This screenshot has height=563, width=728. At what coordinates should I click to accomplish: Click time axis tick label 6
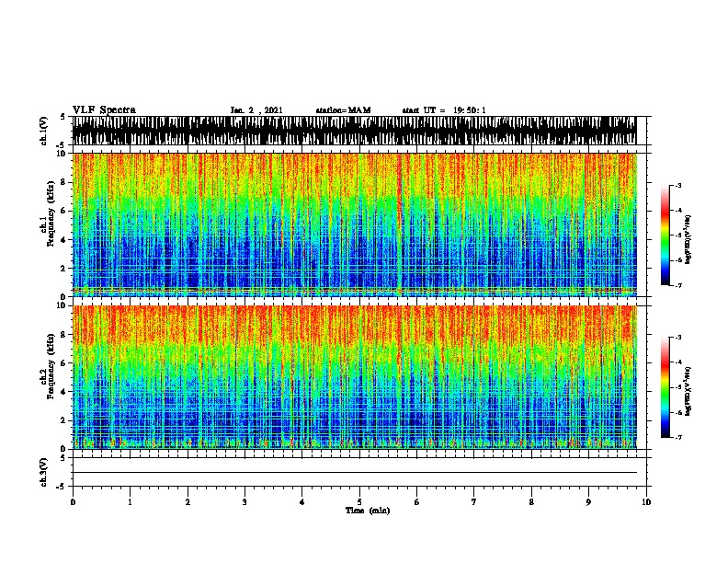[417, 502]
